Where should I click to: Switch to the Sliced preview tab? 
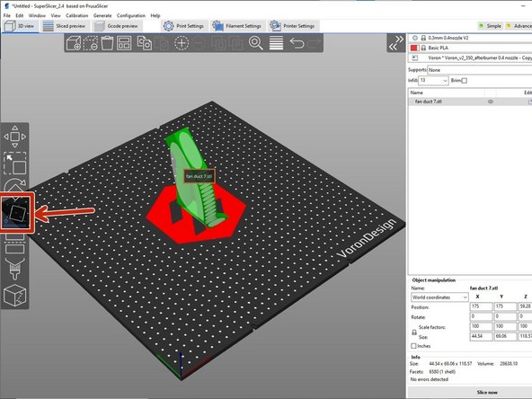(65, 26)
